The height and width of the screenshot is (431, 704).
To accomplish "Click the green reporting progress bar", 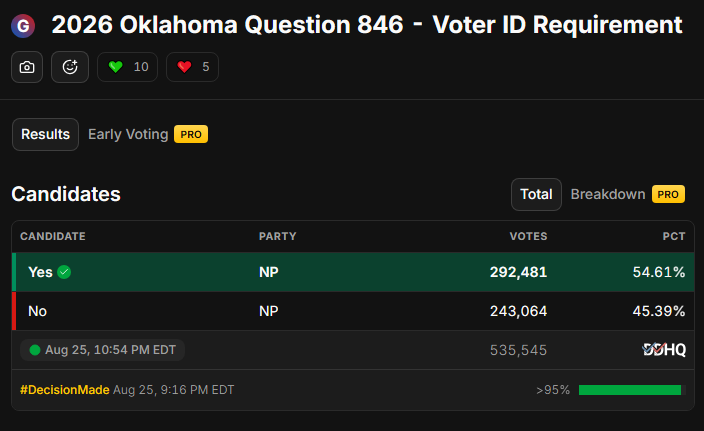I will point(632,390).
